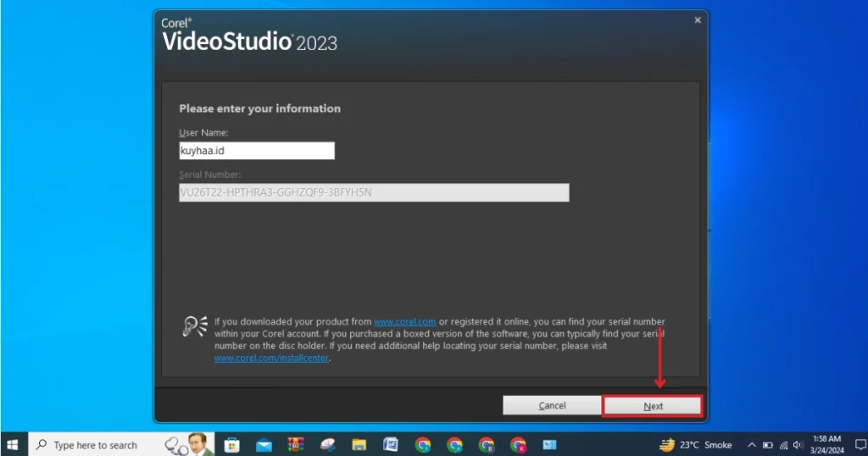Click the Serial Number field

[374, 192]
